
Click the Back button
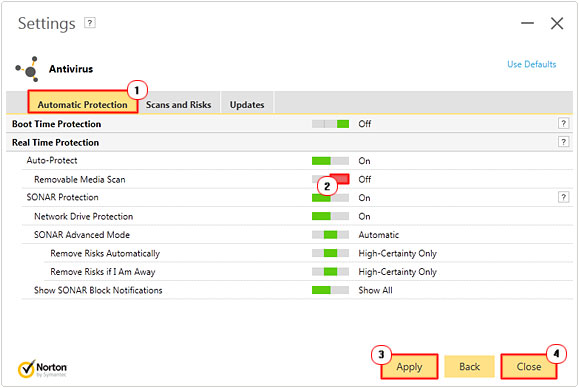click(x=469, y=367)
